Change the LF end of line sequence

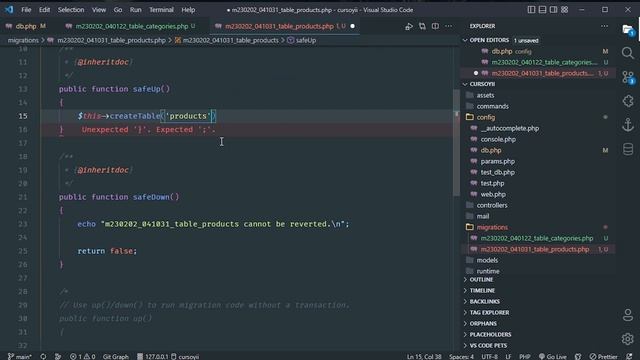click(x=508, y=356)
